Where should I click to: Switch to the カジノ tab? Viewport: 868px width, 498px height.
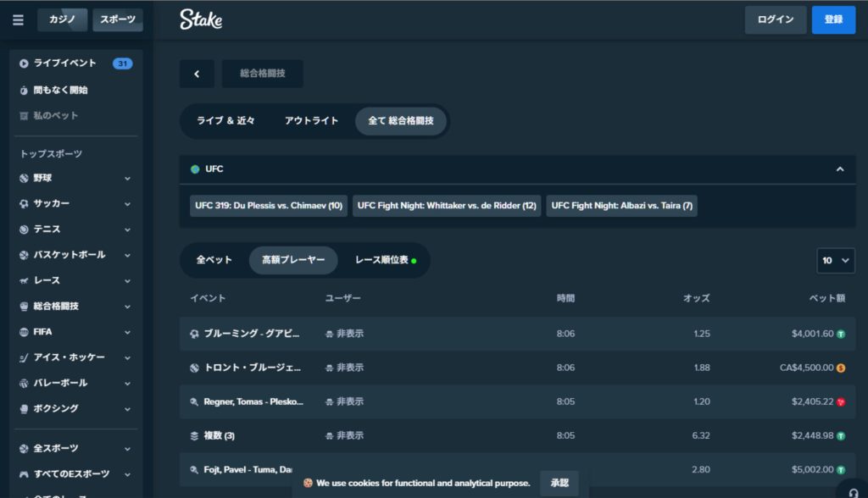coord(62,20)
